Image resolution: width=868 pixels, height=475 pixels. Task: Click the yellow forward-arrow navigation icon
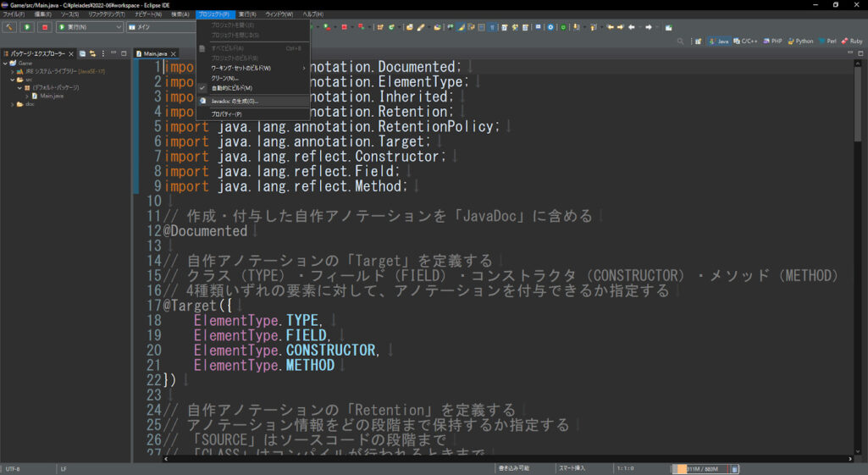pos(621,27)
